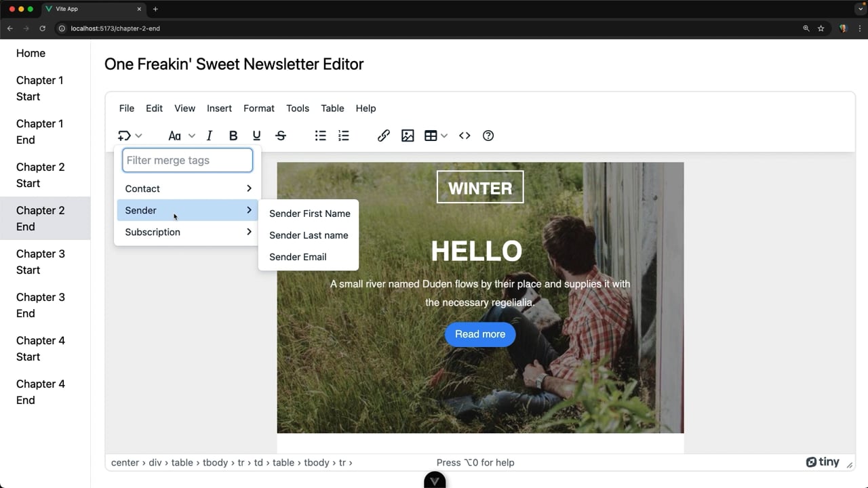Viewport: 868px width, 488px height.
Task: Bookmark this page with the star
Action: pyautogui.click(x=821, y=28)
